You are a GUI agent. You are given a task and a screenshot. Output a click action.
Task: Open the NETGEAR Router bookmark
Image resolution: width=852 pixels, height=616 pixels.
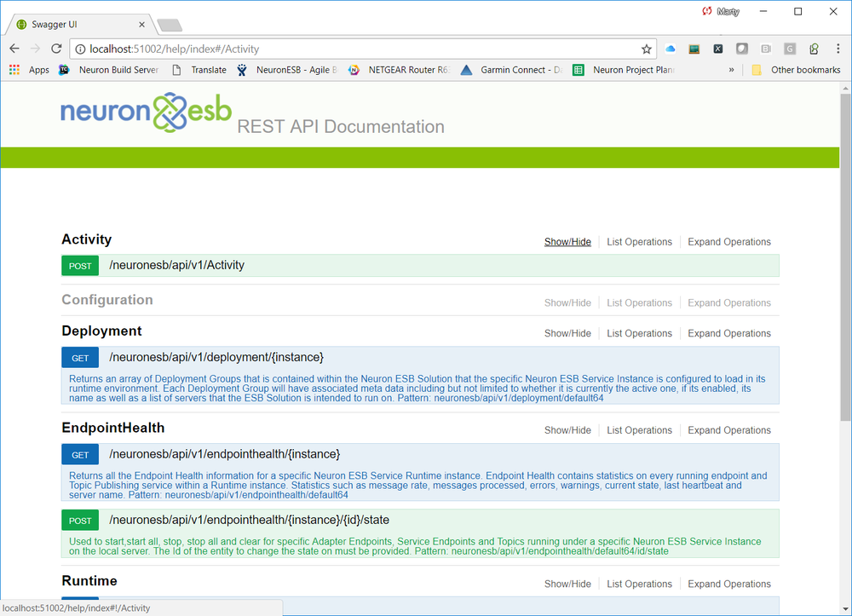(400, 70)
